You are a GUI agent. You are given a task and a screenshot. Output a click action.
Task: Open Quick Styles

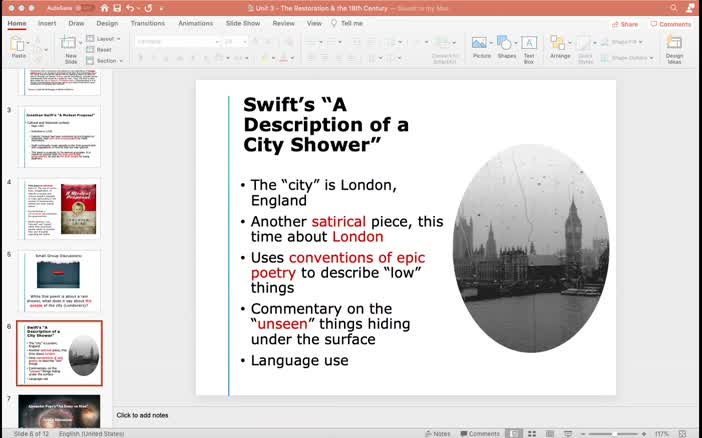(585, 49)
